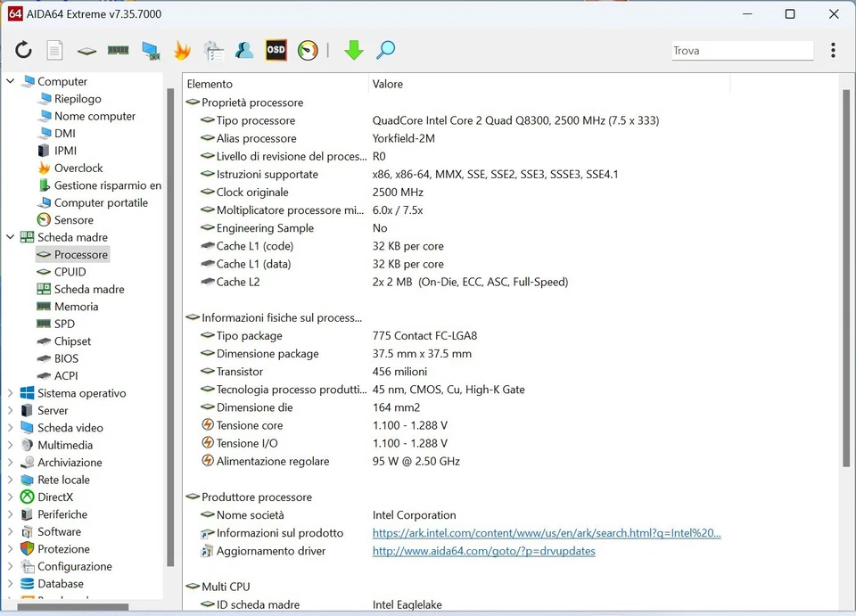Open the Report document icon
Image resolution: width=856 pixels, height=616 pixels.
pyautogui.click(x=55, y=51)
